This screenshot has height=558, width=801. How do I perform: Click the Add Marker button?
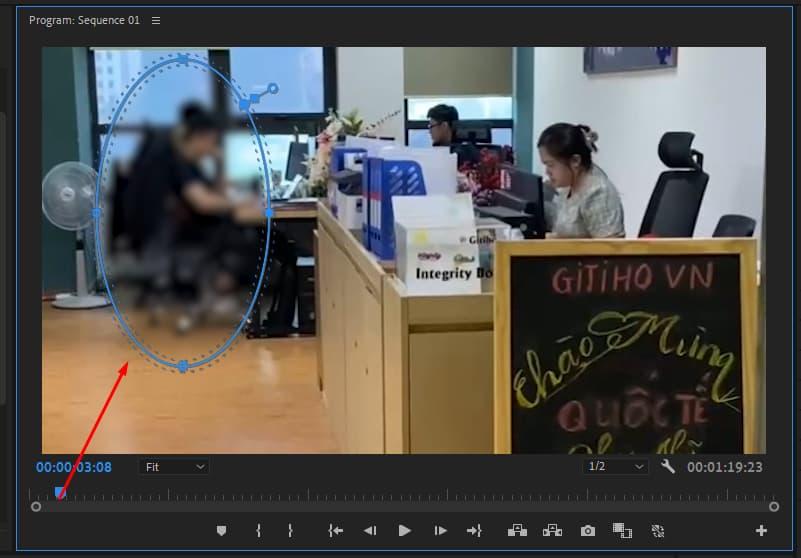click(x=221, y=531)
